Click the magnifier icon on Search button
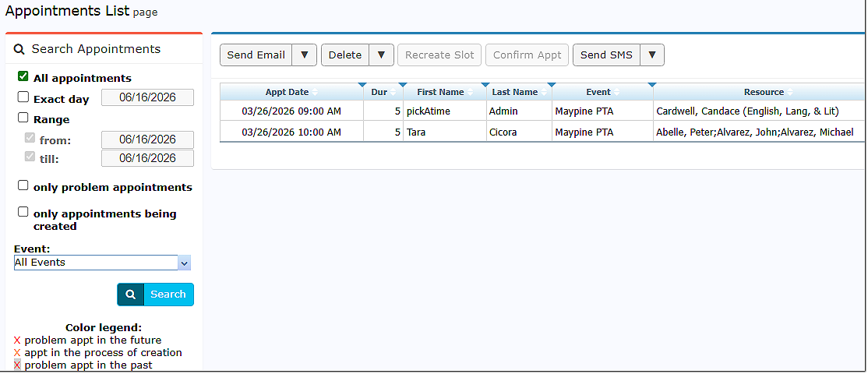 click(131, 295)
